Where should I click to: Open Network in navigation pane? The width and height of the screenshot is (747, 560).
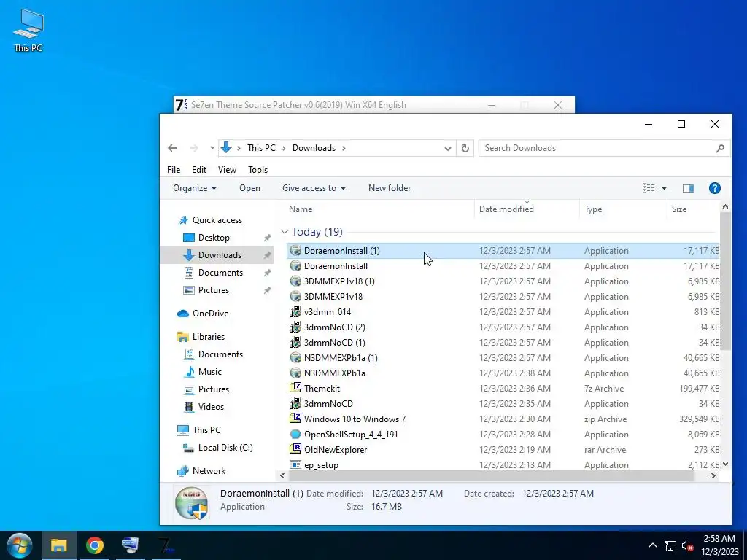209,471
